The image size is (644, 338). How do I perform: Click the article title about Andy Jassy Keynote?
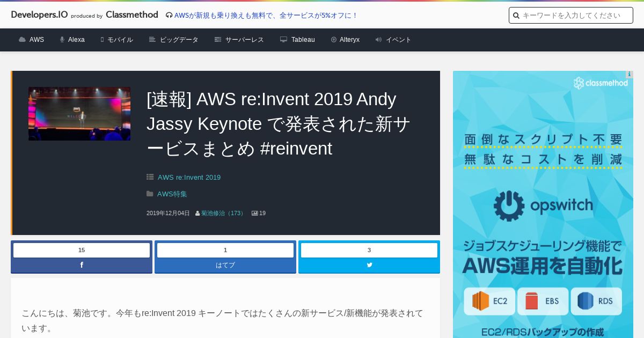click(x=279, y=124)
